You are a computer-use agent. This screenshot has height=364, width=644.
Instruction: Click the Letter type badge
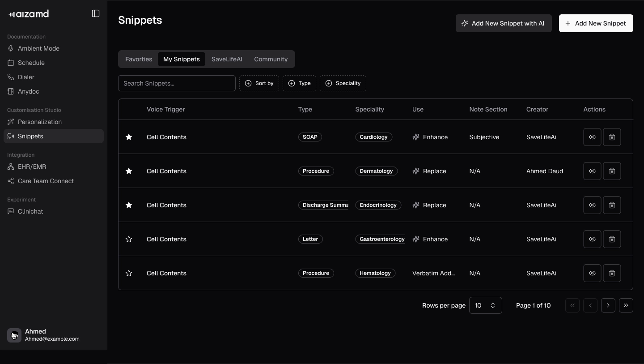click(310, 239)
